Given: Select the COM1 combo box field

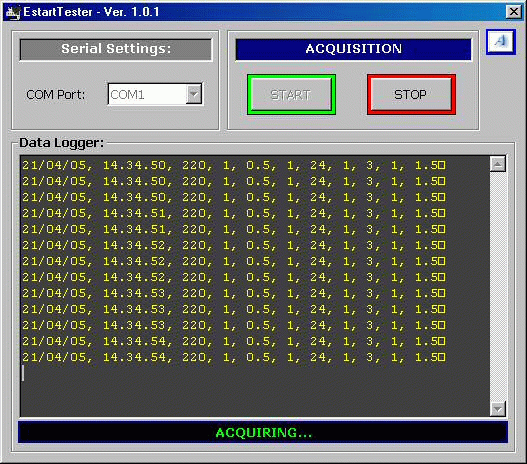Looking at the screenshot, I should [155, 94].
